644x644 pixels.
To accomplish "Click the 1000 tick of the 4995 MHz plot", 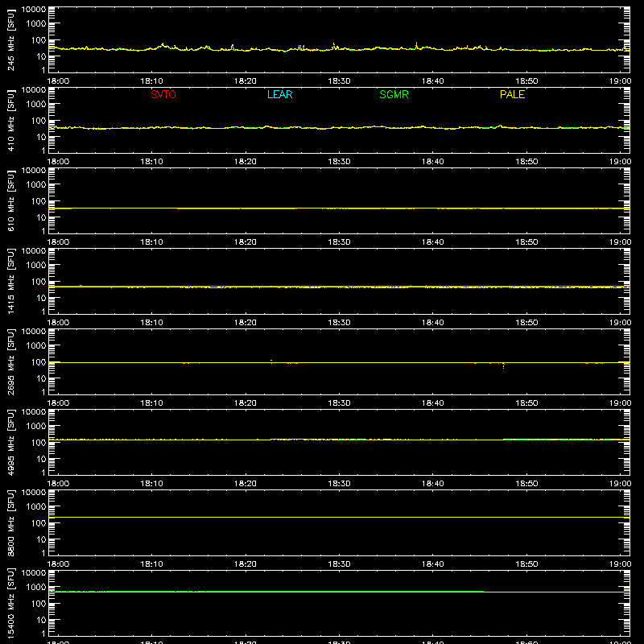I will 36,427.
